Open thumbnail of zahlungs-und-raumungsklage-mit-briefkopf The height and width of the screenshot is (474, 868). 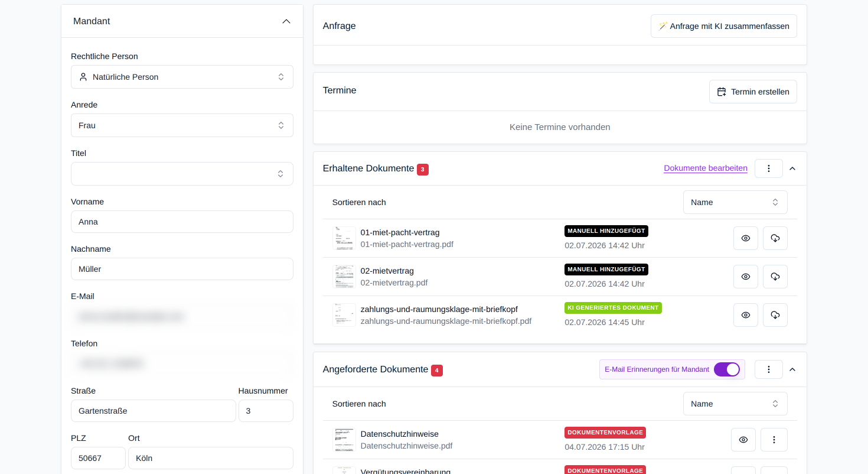pos(344,315)
